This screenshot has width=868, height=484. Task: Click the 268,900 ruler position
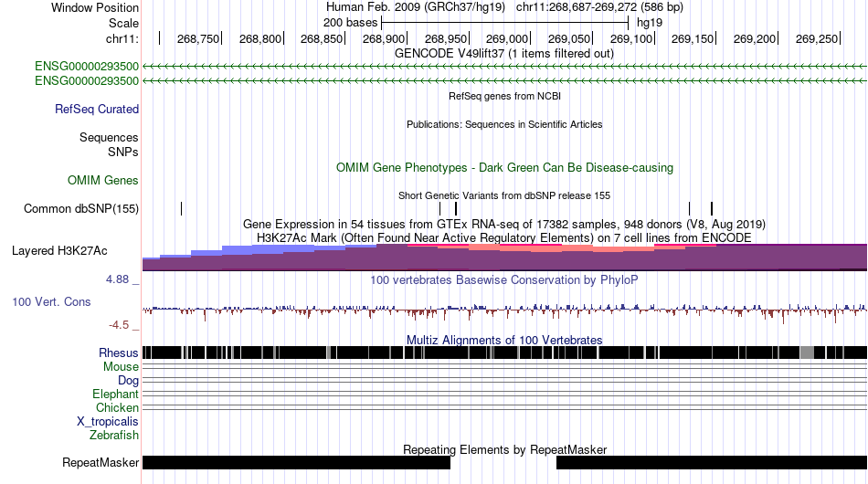pos(384,38)
